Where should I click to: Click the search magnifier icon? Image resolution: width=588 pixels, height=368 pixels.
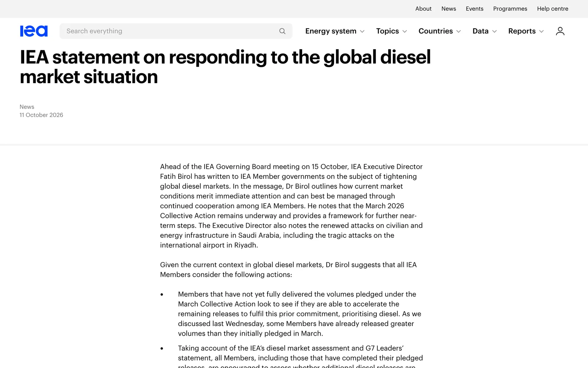(282, 31)
